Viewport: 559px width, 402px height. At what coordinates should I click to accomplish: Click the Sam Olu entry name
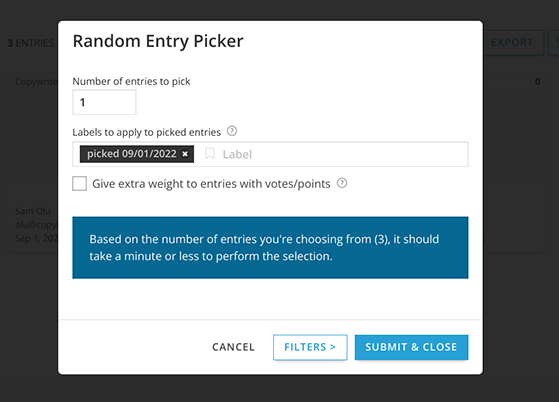[33, 211]
